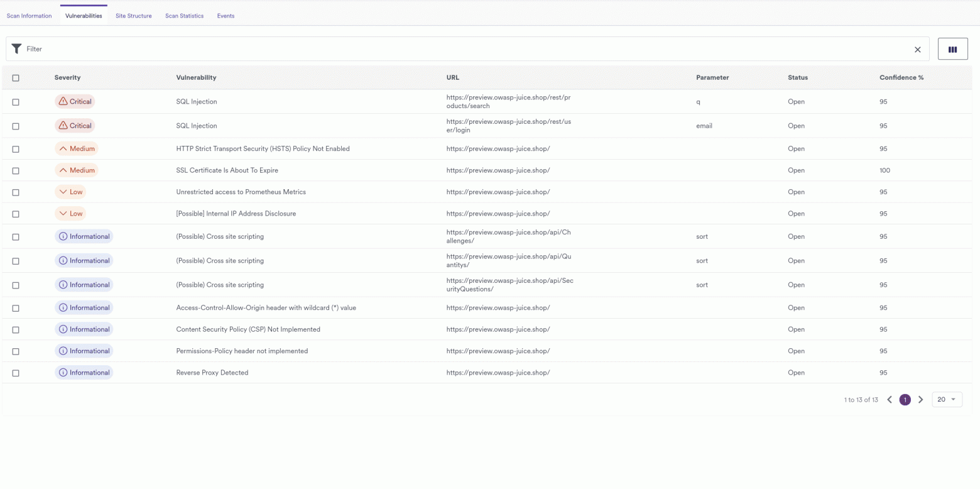Check the Reverse Proxy Detected row
Image resolution: width=980 pixels, height=489 pixels.
16,373
